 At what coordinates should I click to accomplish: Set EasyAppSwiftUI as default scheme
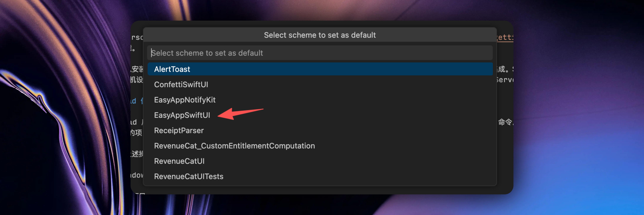click(182, 115)
